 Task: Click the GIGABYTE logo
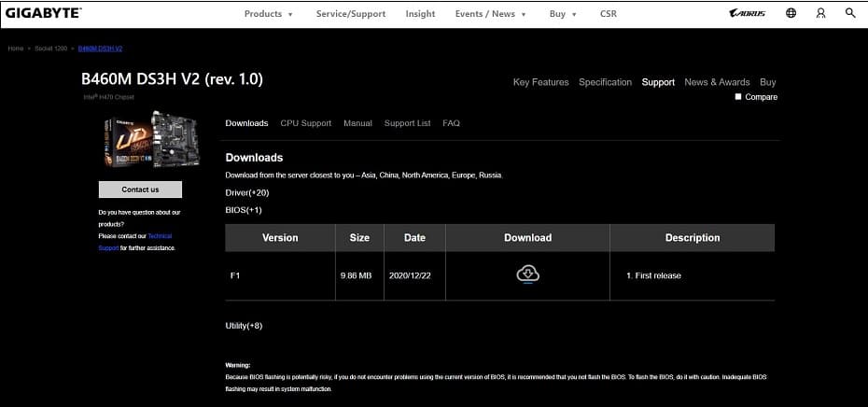43,13
